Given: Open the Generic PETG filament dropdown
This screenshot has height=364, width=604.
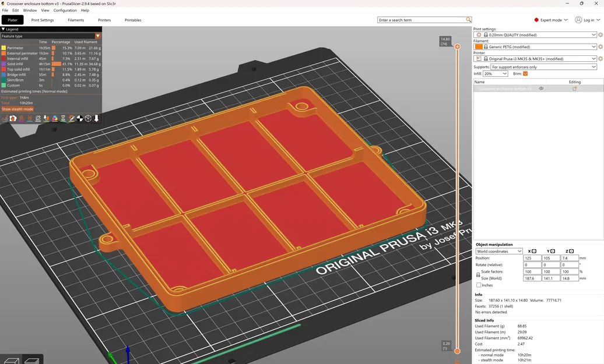Looking at the screenshot, I should click(x=535, y=47).
